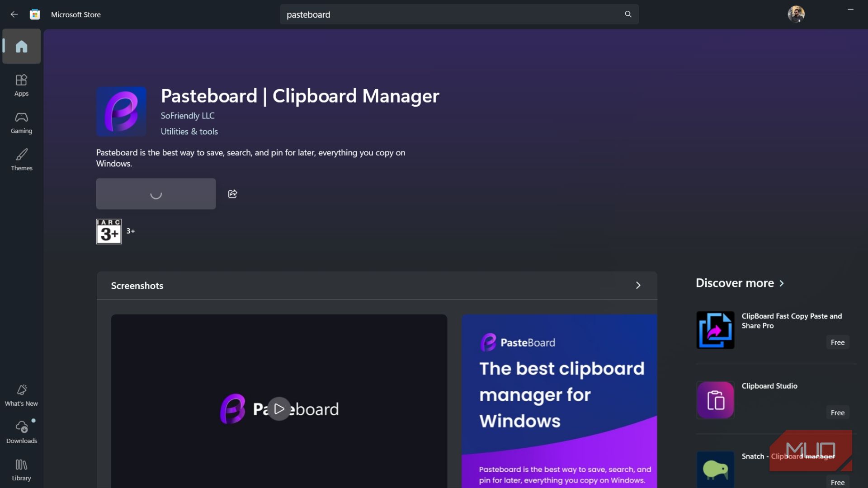
Task: Click the search magnifier icon
Action: click(x=628, y=14)
